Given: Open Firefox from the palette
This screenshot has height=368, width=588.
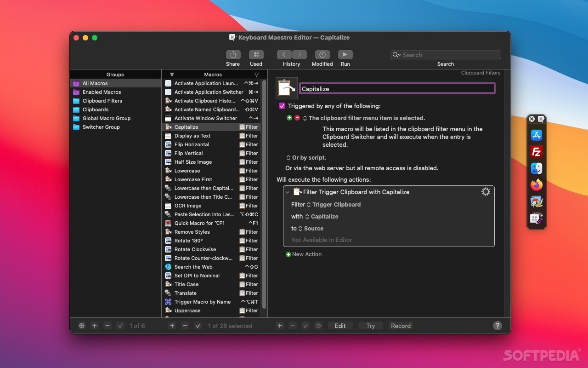Looking at the screenshot, I should pos(537,185).
